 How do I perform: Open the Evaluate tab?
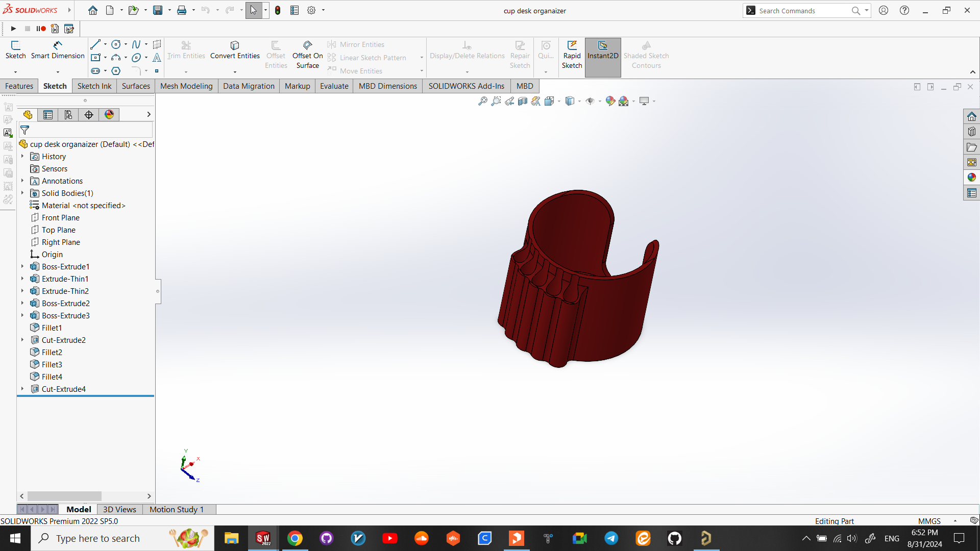point(334,86)
